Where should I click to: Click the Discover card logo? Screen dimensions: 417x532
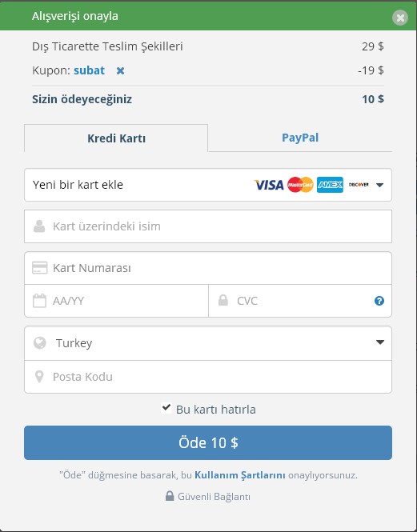pos(359,185)
